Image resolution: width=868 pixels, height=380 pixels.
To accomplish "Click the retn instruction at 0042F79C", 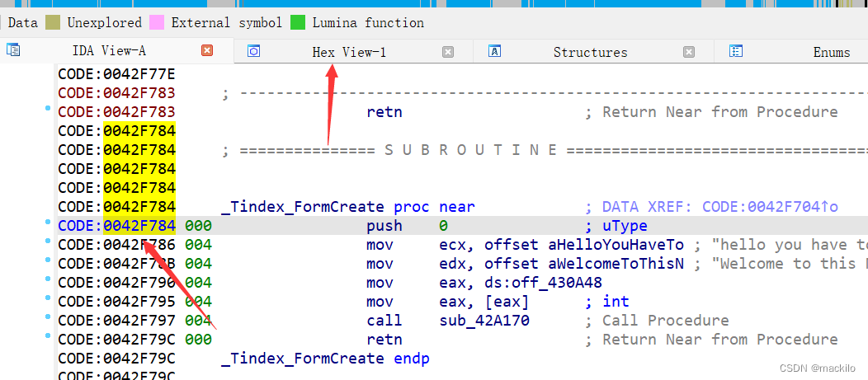I will coord(384,339).
